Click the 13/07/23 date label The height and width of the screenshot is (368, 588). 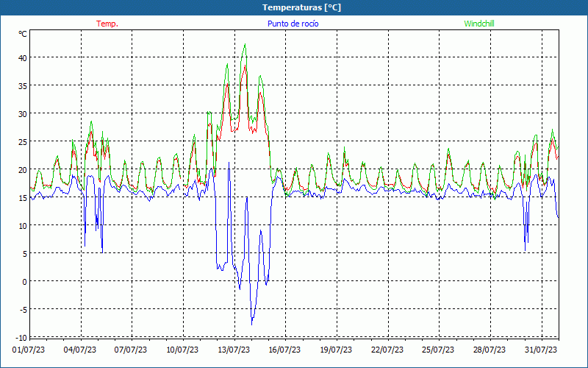pyautogui.click(x=234, y=350)
